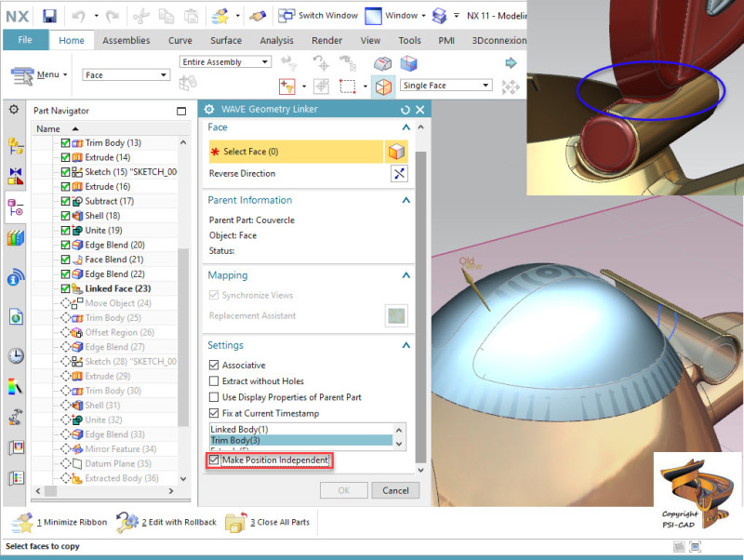Open the Window dropdown arrow
Screen dimensions: 744x560
pyautogui.click(x=424, y=16)
